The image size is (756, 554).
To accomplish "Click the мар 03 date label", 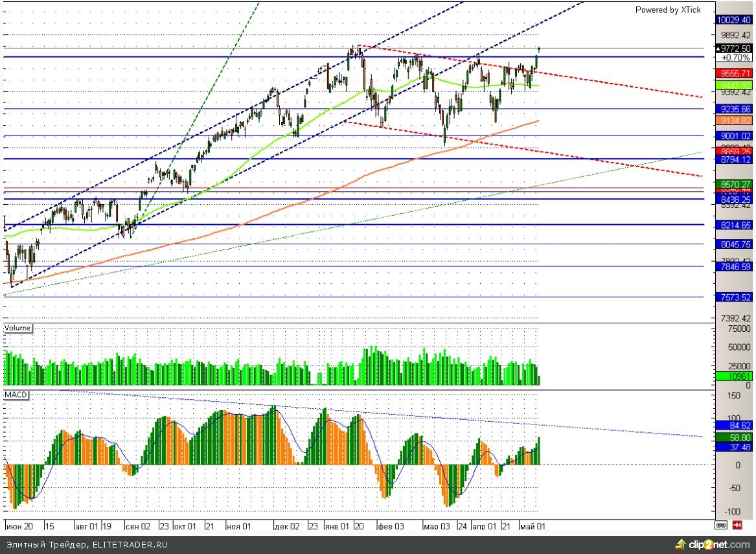I will pyautogui.click(x=437, y=526).
